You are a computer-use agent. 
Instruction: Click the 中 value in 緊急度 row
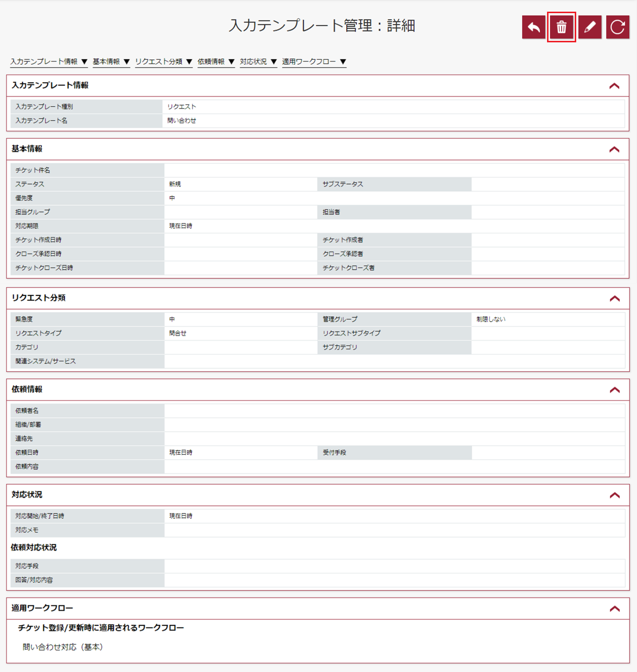tap(172, 319)
